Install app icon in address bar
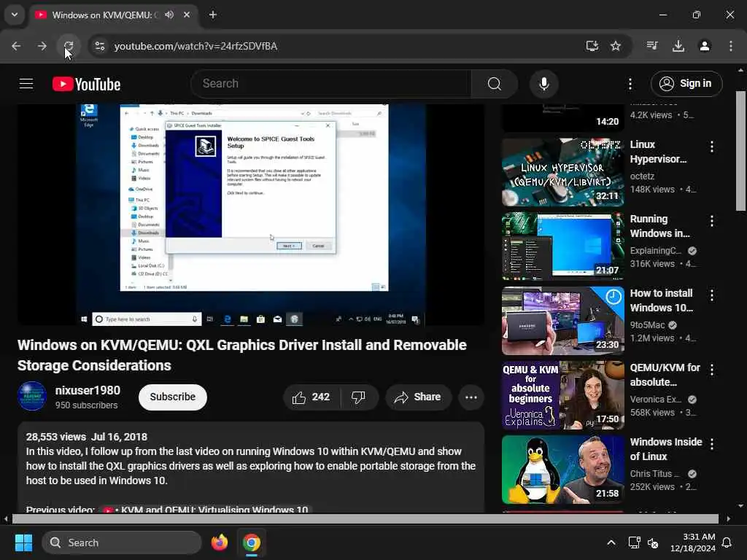 coord(592,46)
